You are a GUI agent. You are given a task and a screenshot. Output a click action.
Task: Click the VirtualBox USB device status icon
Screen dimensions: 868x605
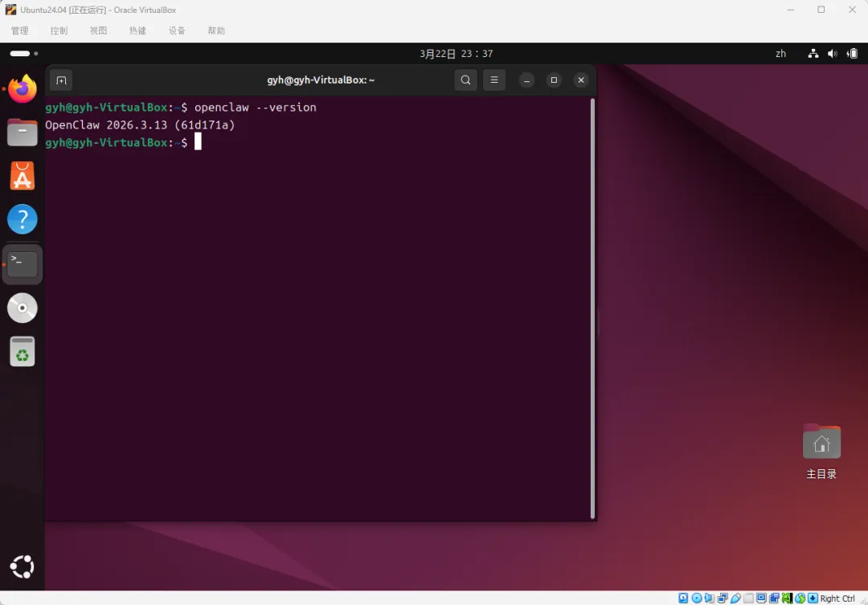click(x=735, y=598)
